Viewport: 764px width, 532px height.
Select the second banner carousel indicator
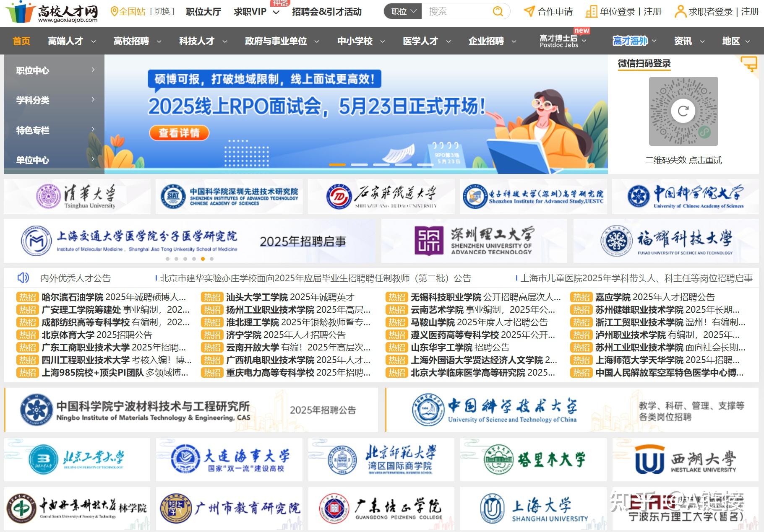coord(359,165)
